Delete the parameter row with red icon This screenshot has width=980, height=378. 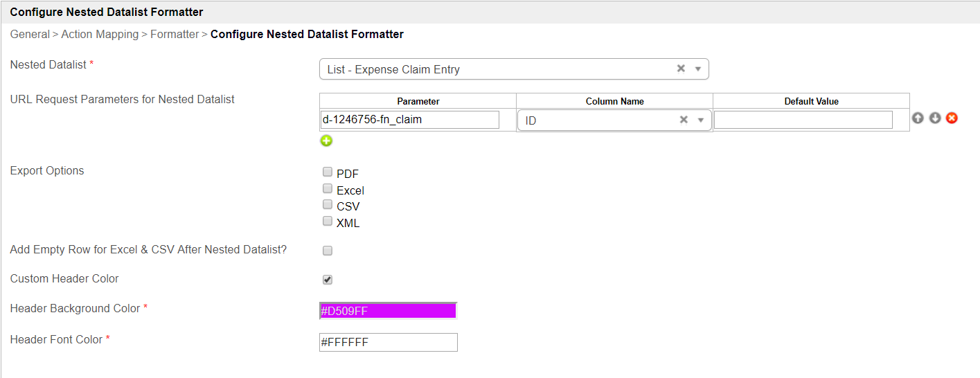[952, 118]
